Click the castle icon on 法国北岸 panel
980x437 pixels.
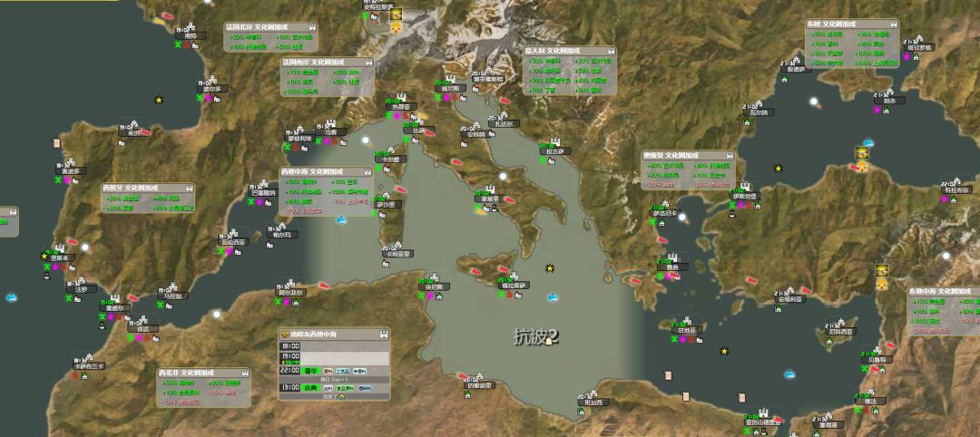click(x=311, y=27)
